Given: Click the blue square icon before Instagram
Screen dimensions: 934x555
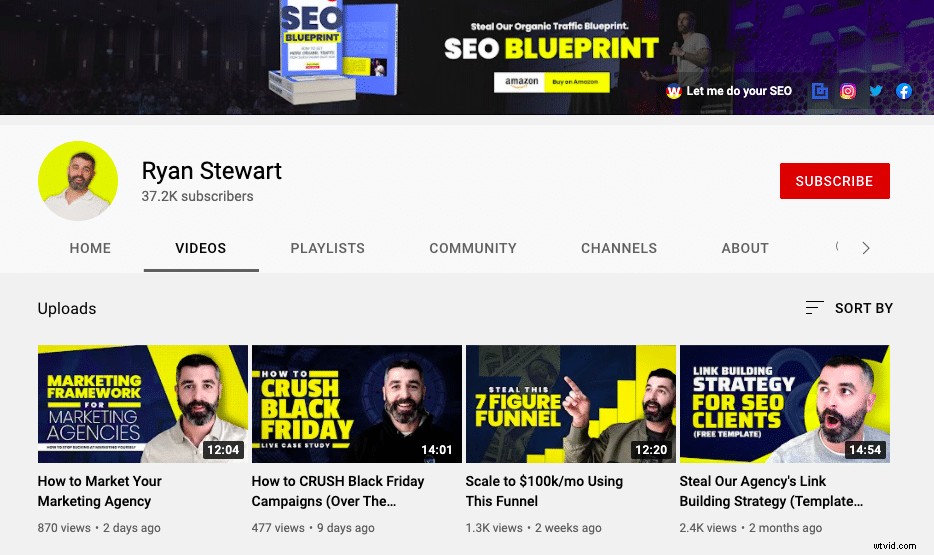Looking at the screenshot, I should coord(820,91).
